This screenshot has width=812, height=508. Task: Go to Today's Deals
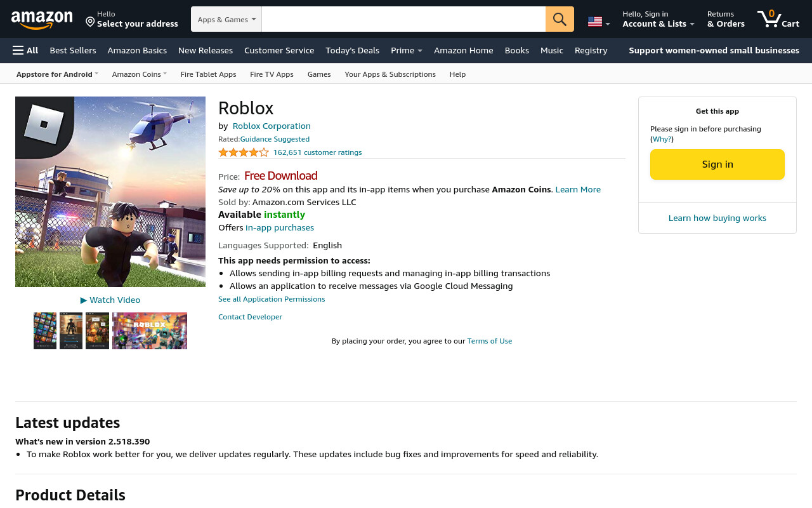click(352, 50)
